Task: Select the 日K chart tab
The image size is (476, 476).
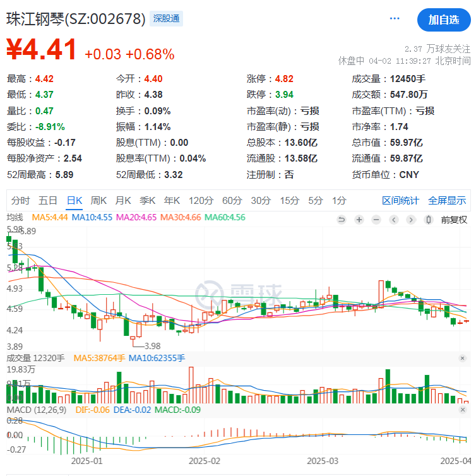Action: pos(74,201)
